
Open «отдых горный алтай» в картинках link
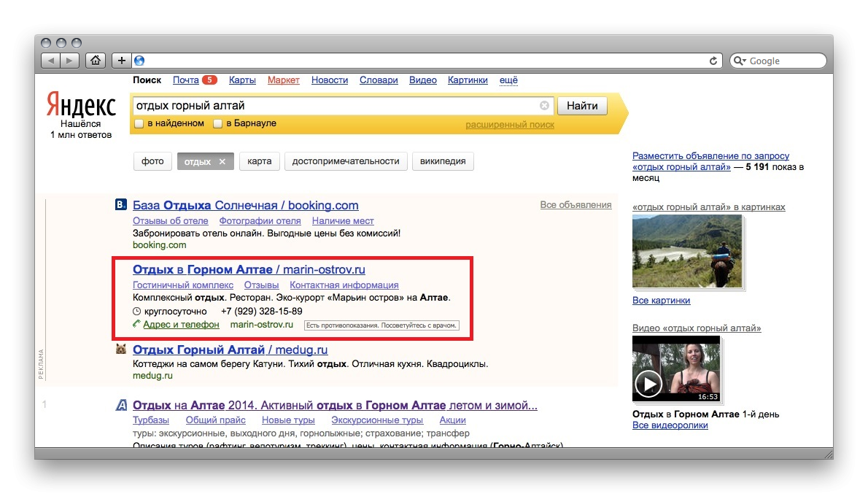[x=708, y=207]
